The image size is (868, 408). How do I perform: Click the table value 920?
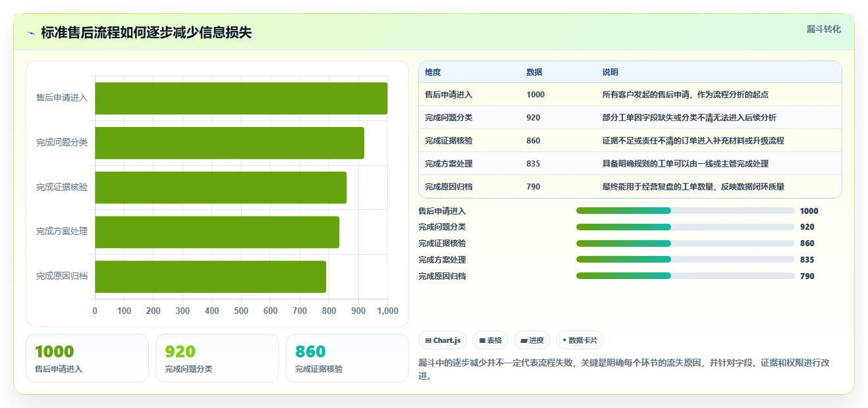click(533, 118)
